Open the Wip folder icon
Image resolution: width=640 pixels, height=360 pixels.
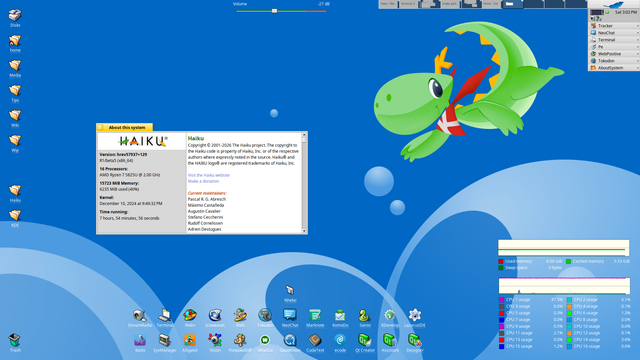point(15,140)
